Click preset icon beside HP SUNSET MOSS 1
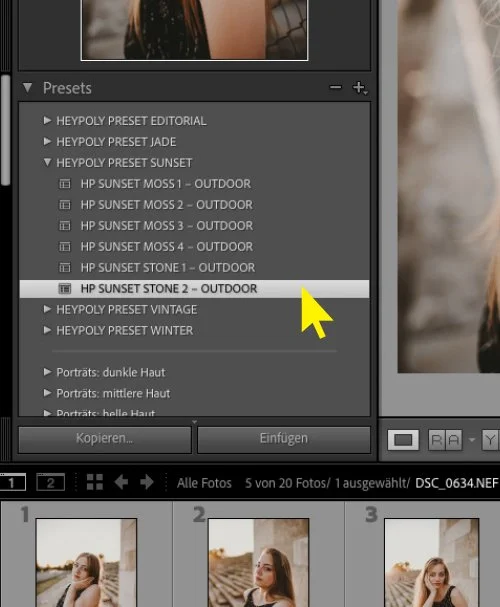The width and height of the screenshot is (500, 607). tap(65, 183)
